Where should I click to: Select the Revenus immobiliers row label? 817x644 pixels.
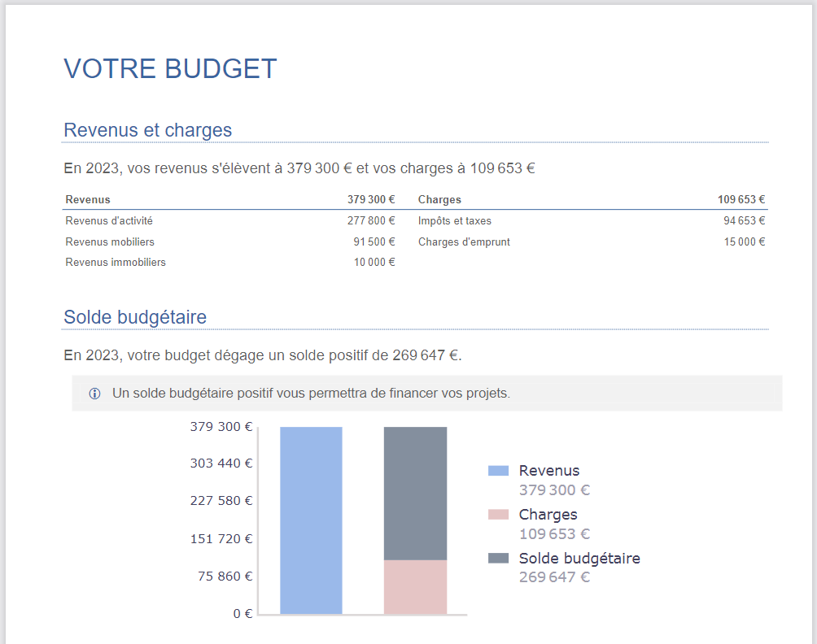click(116, 263)
